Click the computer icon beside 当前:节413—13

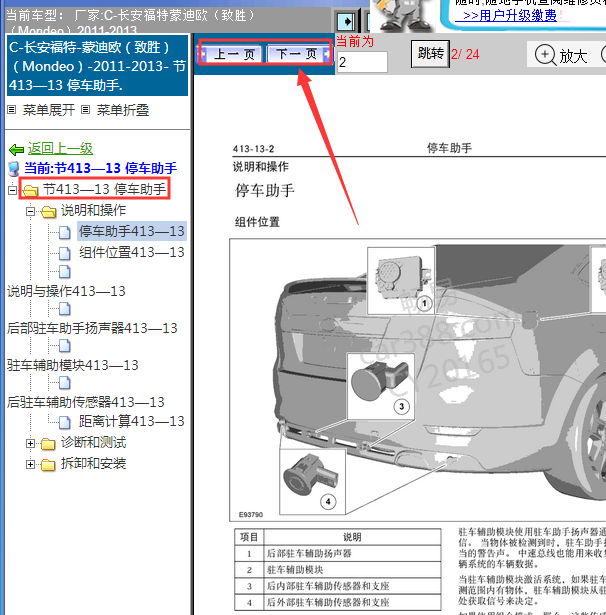(14, 169)
